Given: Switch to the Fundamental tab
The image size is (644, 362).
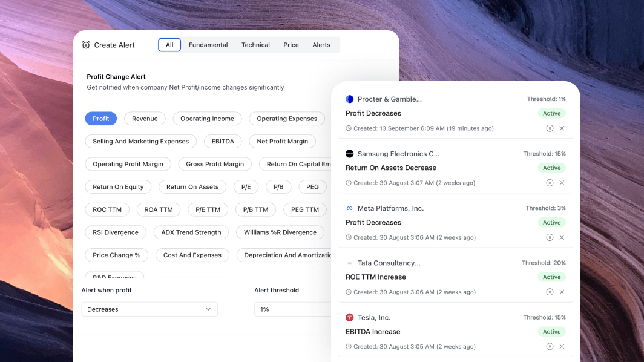Looking at the screenshot, I should (208, 45).
